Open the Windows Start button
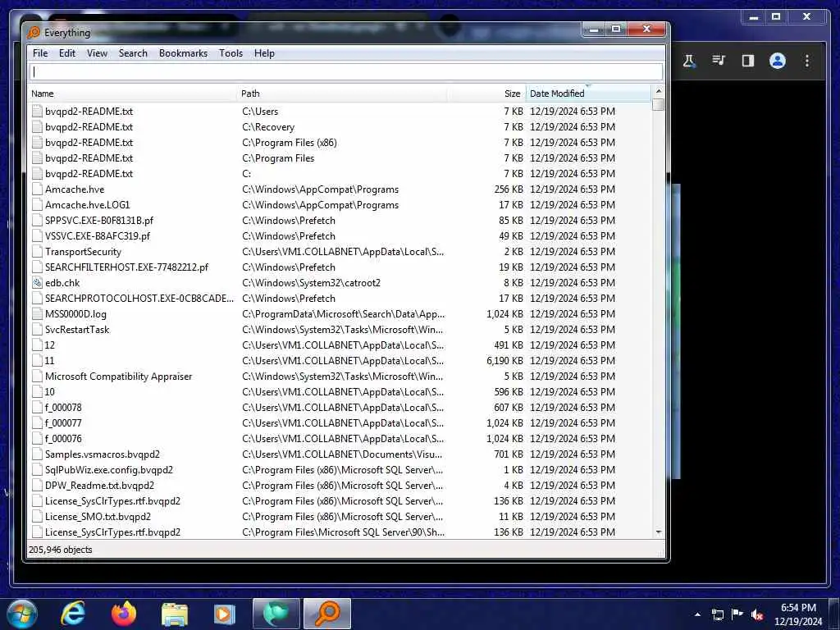The width and height of the screenshot is (840, 630). (21, 614)
